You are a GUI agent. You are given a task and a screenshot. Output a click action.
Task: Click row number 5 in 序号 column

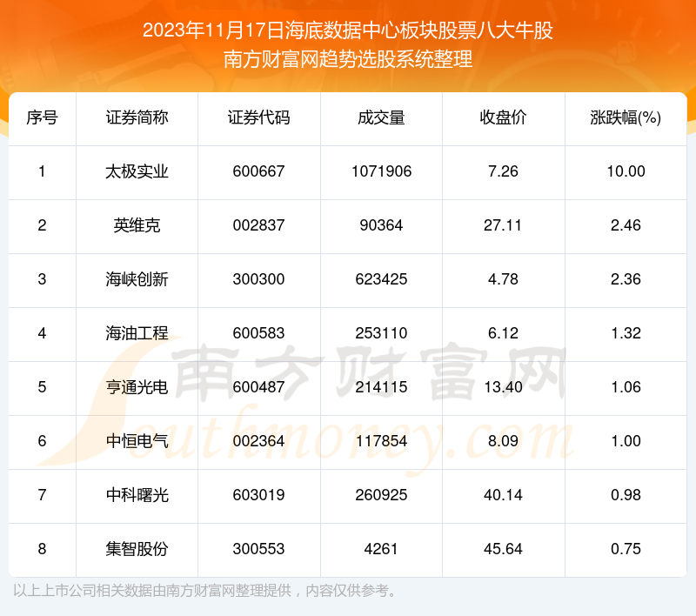point(42,387)
